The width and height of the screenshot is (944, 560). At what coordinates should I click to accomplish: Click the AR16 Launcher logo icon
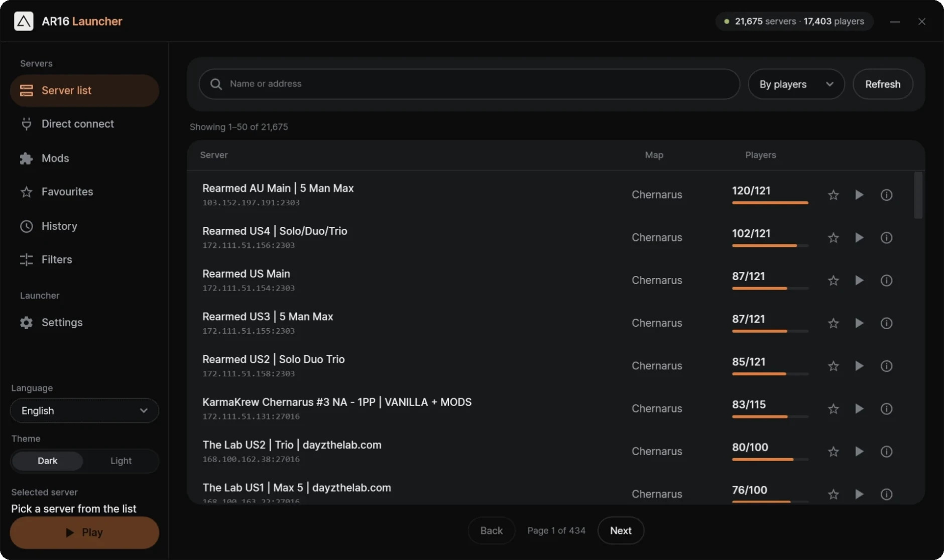coord(24,21)
